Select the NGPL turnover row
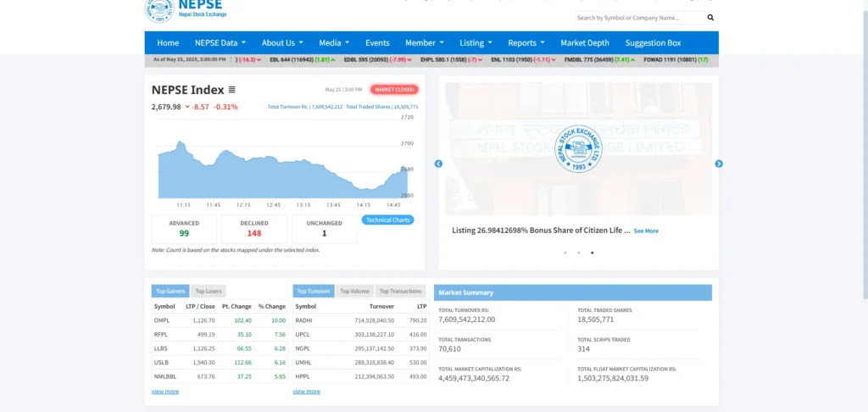868x412 pixels. tap(361, 348)
